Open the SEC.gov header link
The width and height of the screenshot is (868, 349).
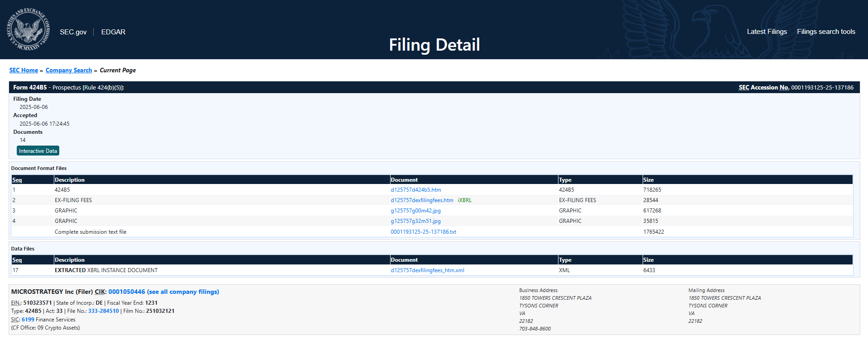click(73, 32)
